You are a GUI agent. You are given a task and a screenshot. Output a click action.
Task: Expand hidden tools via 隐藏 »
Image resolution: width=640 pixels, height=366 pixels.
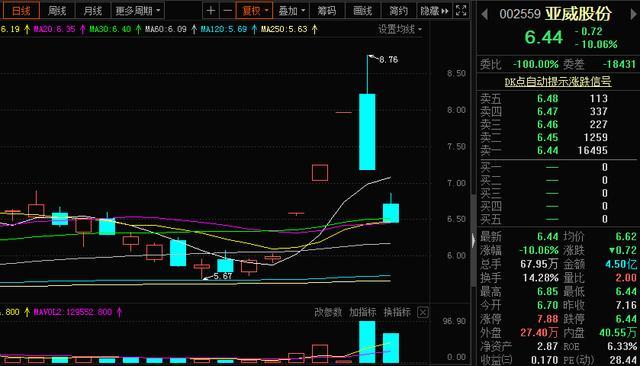(434, 11)
